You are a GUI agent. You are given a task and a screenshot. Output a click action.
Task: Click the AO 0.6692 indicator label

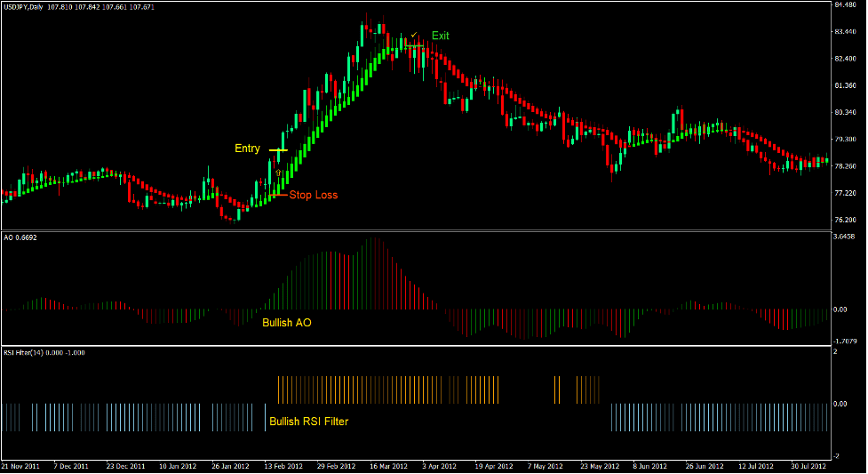click(20, 237)
